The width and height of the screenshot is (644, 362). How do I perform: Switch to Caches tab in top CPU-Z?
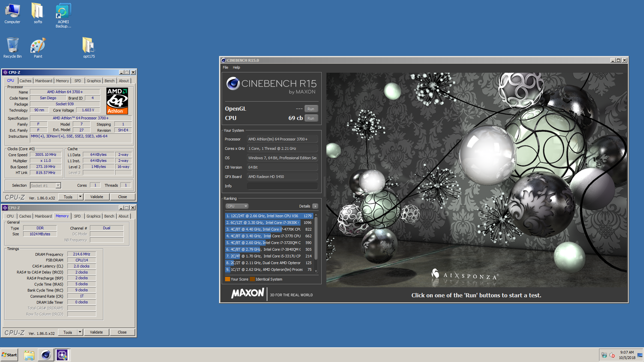click(25, 81)
